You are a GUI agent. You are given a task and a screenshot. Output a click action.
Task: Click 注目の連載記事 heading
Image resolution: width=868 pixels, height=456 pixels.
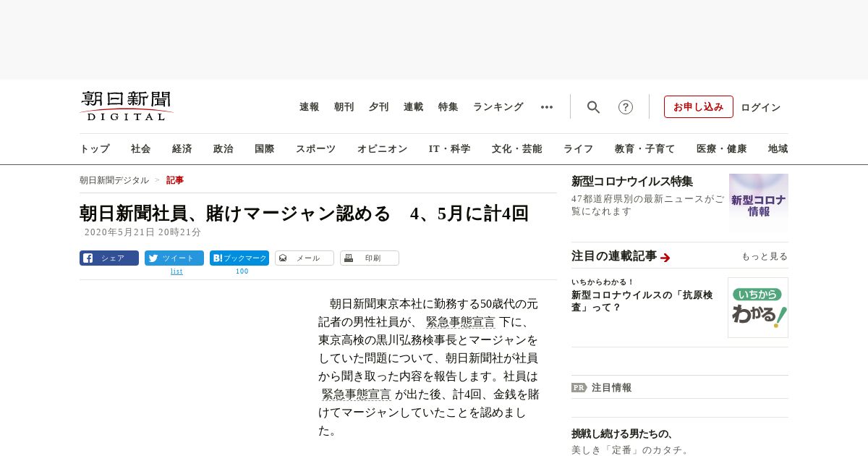pos(614,256)
